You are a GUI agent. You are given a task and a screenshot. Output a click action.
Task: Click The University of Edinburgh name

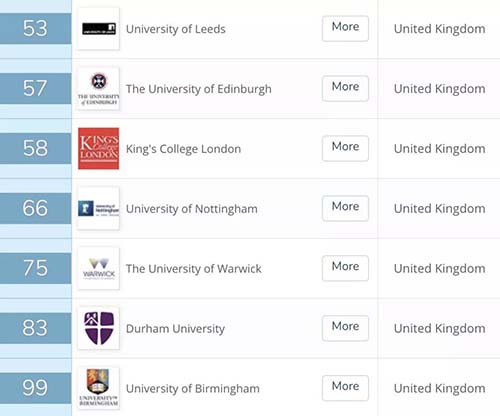199,89
